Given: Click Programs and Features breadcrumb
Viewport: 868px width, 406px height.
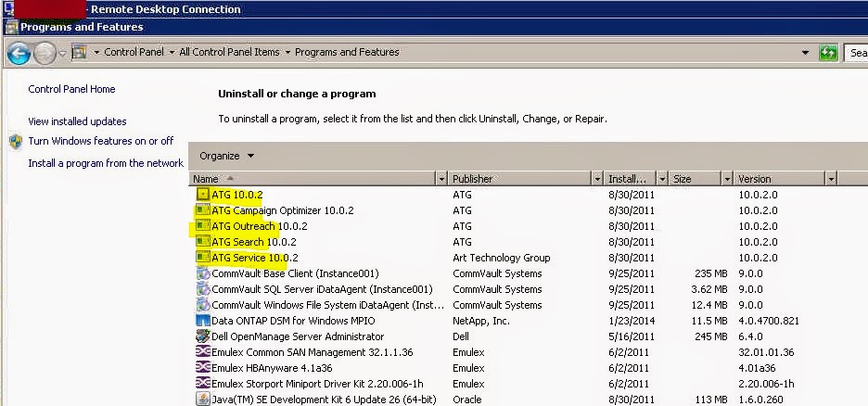Looking at the screenshot, I should click(x=347, y=52).
